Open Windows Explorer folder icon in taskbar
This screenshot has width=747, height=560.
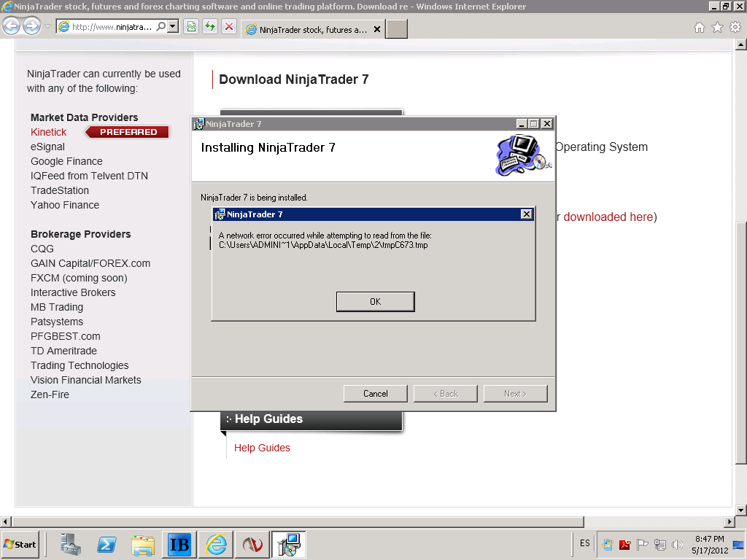pyautogui.click(x=143, y=544)
